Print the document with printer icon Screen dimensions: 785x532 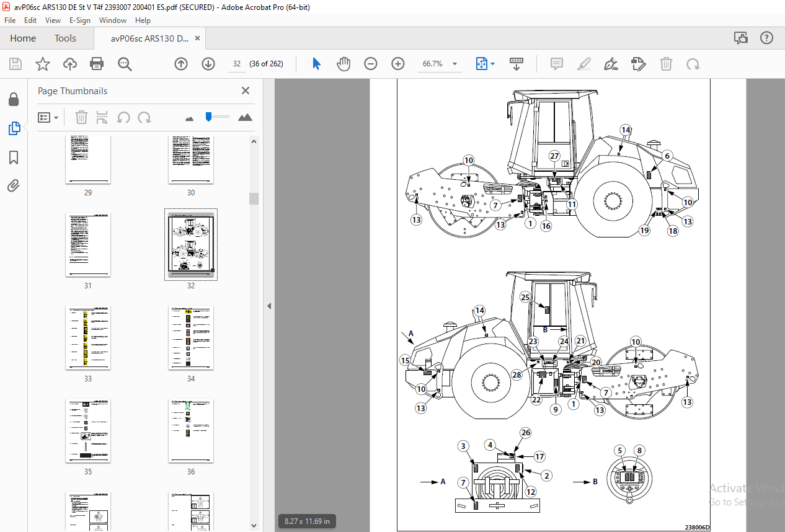pos(97,64)
